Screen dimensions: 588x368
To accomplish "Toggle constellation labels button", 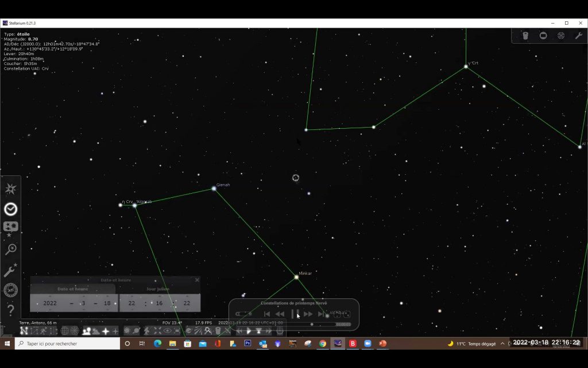I will pyautogui.click(x=34, y=331).
